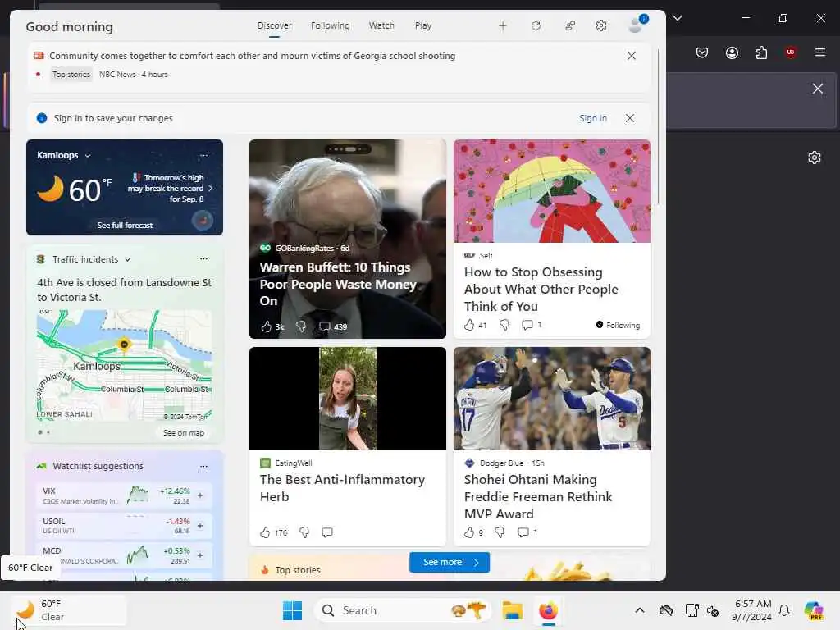Click the Sign in link
This screenshot has width=840, height=630.
pyautogui.click(x=593, y=118)
